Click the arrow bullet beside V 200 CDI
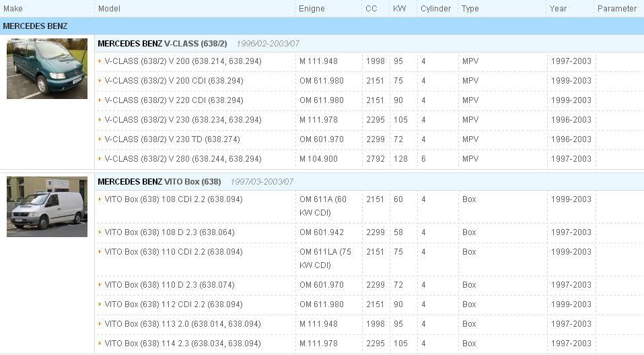The width and height of the screenshot is (644, 355). (x=100, y=81)
